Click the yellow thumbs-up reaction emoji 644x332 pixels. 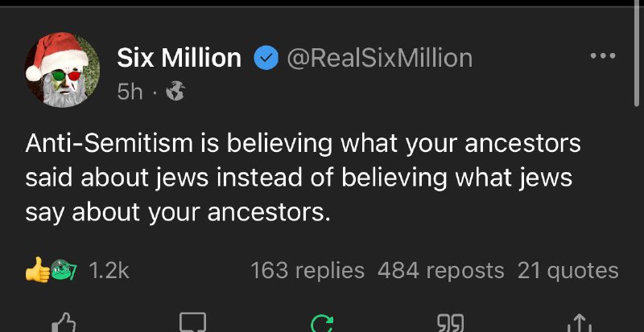coord(36,269)
